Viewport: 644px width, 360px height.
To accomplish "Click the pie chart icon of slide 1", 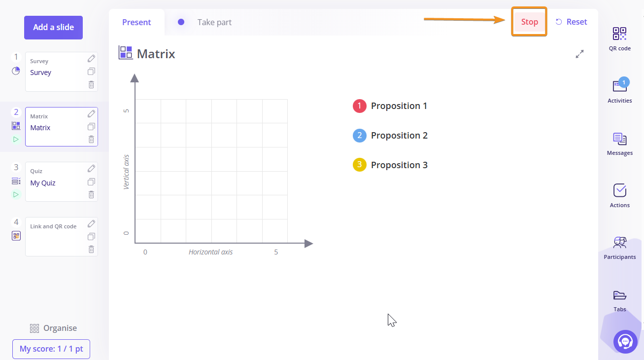I will click(x=16, y=71).
